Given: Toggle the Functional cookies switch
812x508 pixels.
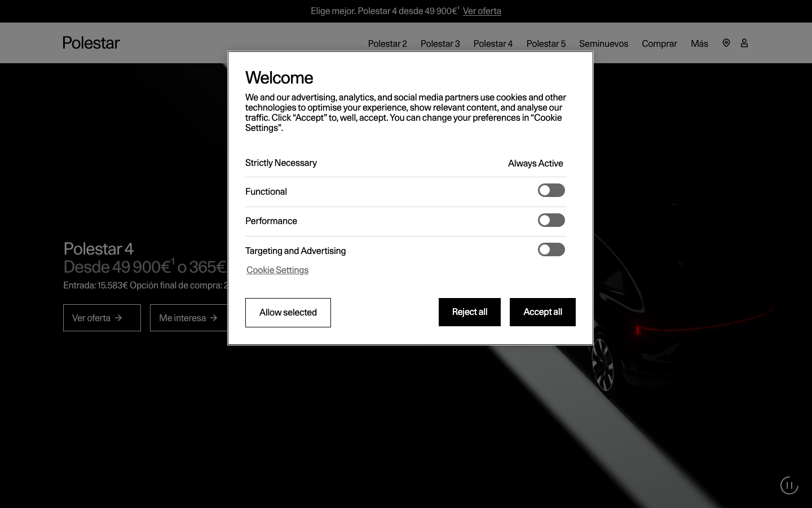Looking at the screenshot, I should (551, 190).
